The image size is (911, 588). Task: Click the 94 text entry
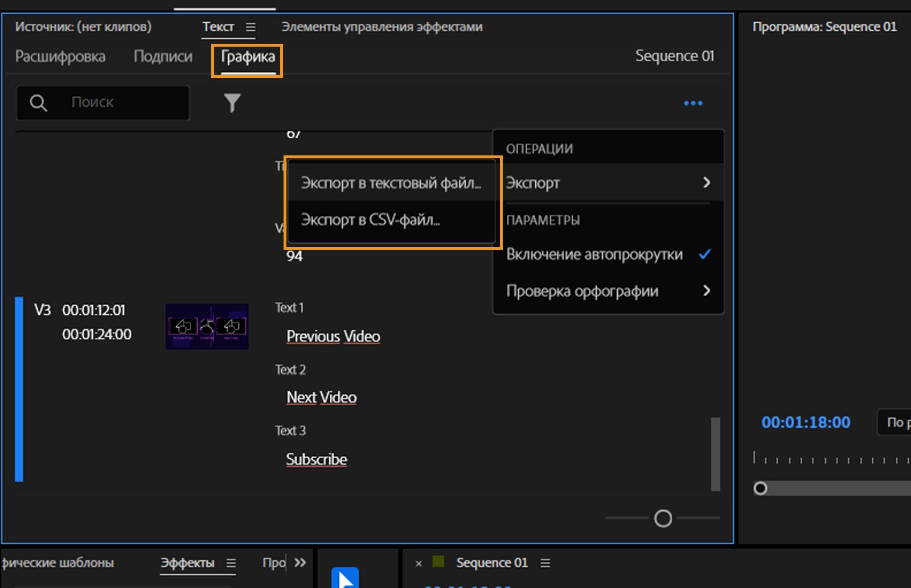tap(294, 256)
